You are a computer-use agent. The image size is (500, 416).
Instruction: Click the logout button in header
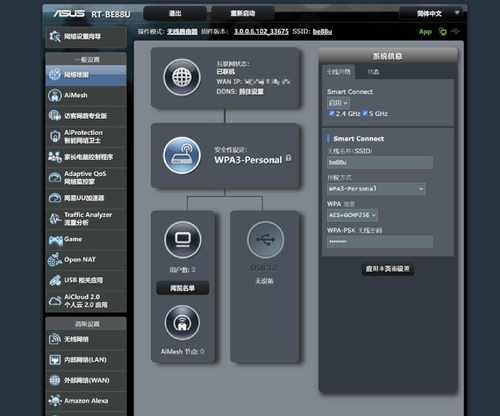[x=175, y=13]
